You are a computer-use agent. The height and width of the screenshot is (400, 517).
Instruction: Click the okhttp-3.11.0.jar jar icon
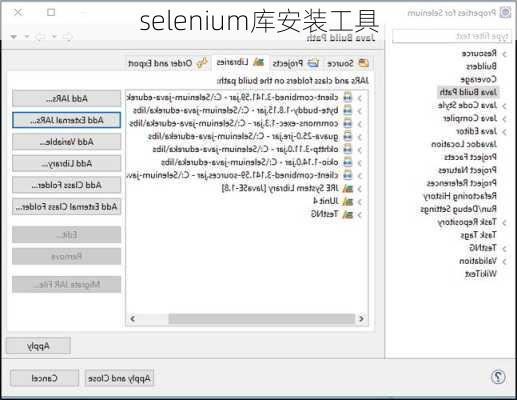click(x=348, y=149)
